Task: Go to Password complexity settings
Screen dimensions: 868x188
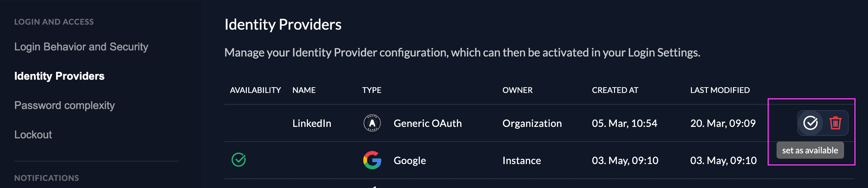Action: (x=64, y=105)
